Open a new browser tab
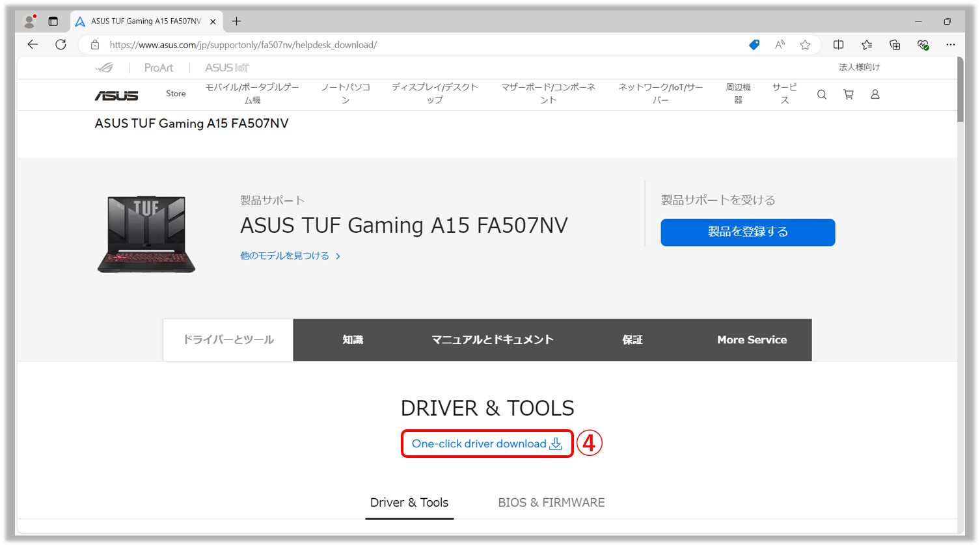This screenshot has width=980, height=545. coord(236,21)
